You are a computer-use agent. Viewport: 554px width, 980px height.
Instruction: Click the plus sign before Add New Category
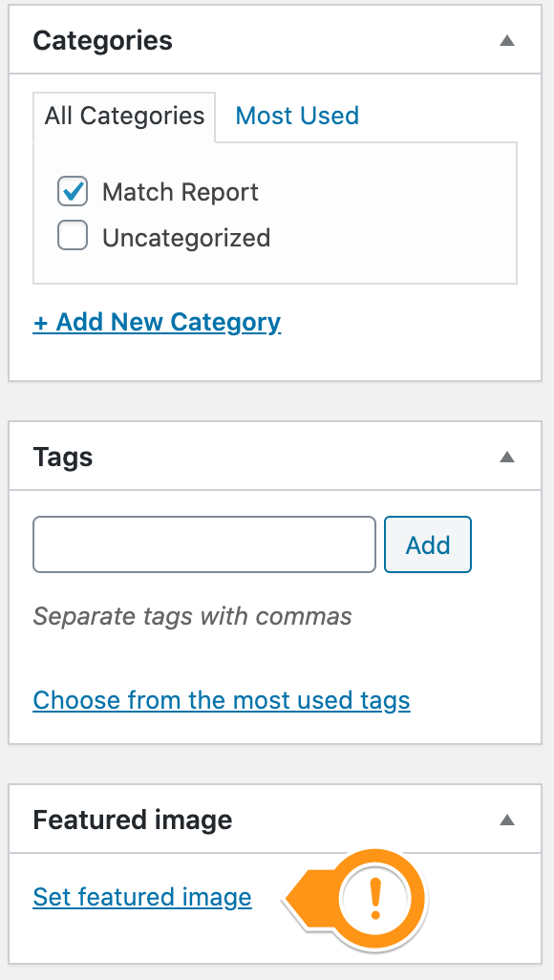(41, 322)
